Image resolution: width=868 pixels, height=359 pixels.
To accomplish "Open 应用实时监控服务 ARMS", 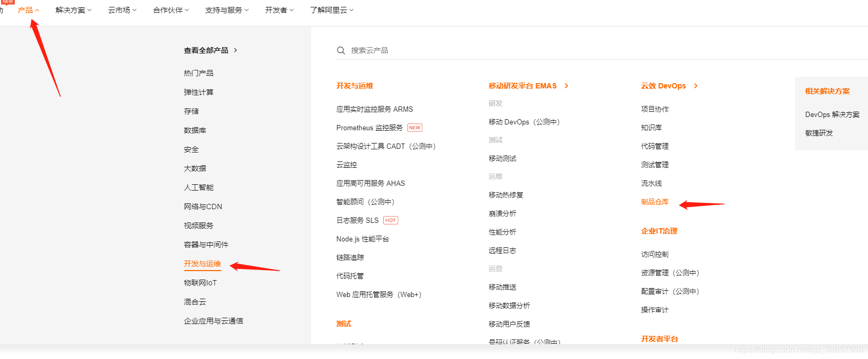I will [375, 109].
